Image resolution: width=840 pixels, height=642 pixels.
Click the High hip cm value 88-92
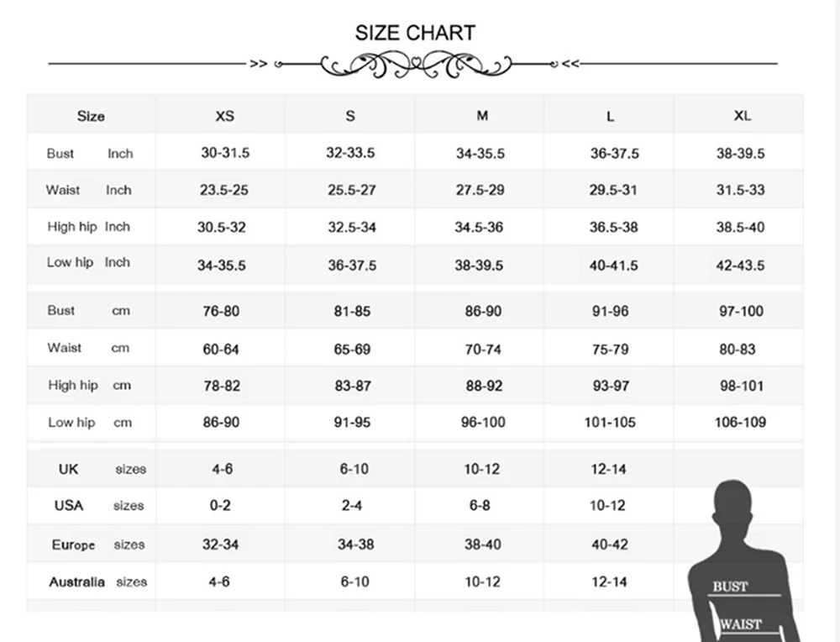coord(483,386)
